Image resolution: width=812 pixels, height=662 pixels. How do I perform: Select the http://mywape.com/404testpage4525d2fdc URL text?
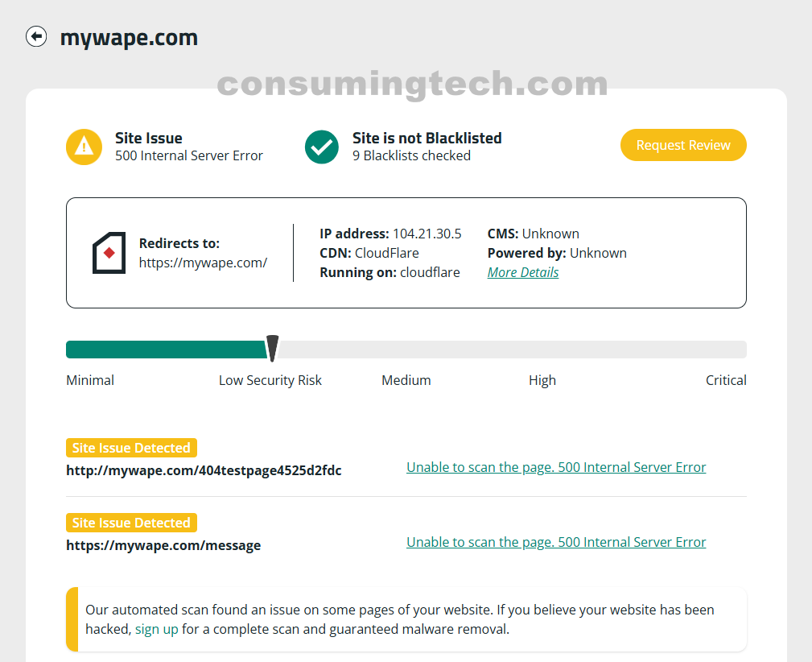[x=204, y=470]
